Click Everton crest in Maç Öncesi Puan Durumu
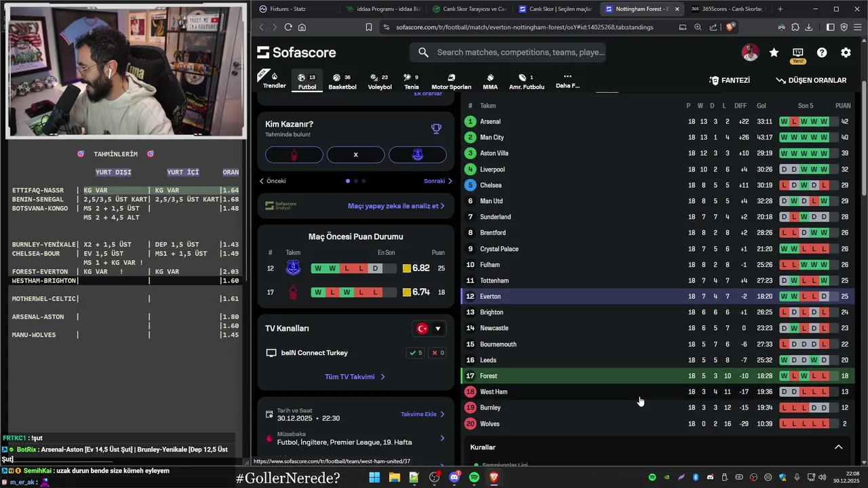 point(293,268)
